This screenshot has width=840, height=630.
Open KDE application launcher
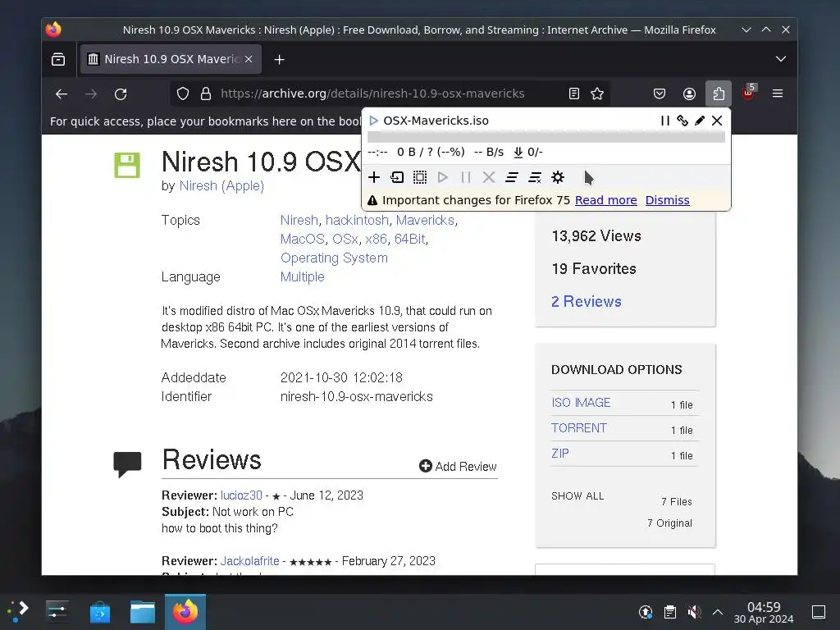[18, 611]
